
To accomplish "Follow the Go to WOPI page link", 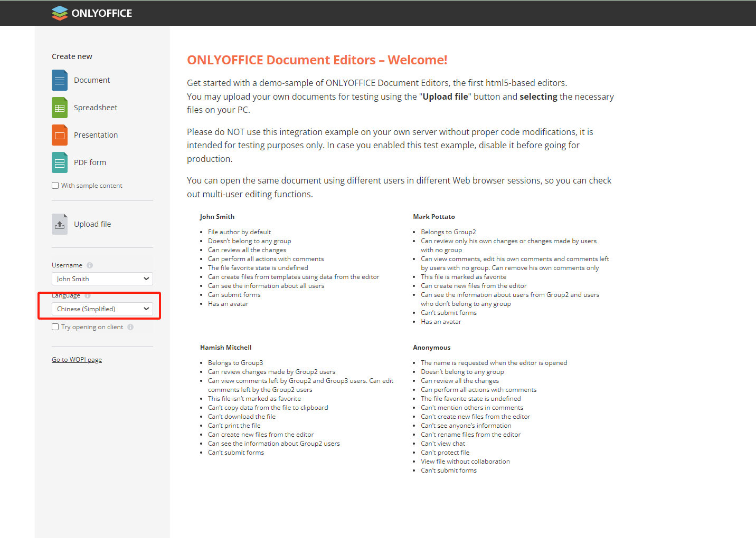I will (x=77, y=360).
